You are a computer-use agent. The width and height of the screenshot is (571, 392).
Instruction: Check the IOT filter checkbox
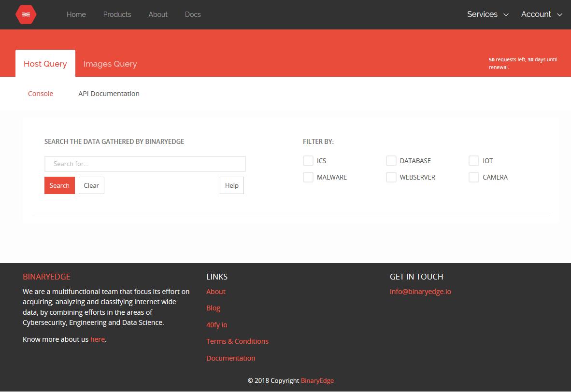(x=474, y=160)
